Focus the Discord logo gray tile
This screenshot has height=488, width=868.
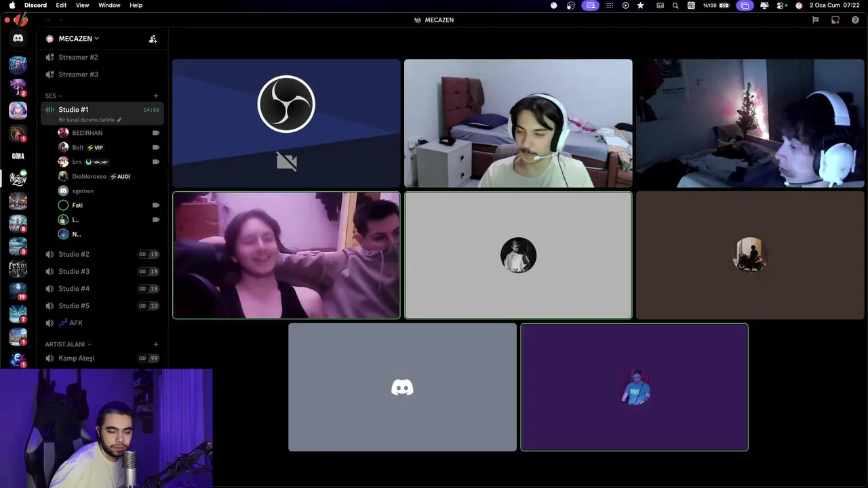pyautogui.click(x=402, y=387)
